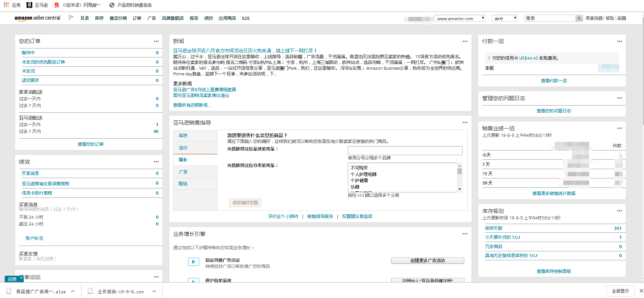Select 个人护理电器 in category list

coord(364,174)
